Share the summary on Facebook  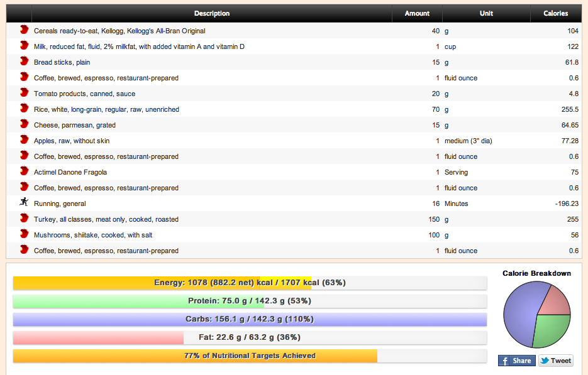point(516,361)
